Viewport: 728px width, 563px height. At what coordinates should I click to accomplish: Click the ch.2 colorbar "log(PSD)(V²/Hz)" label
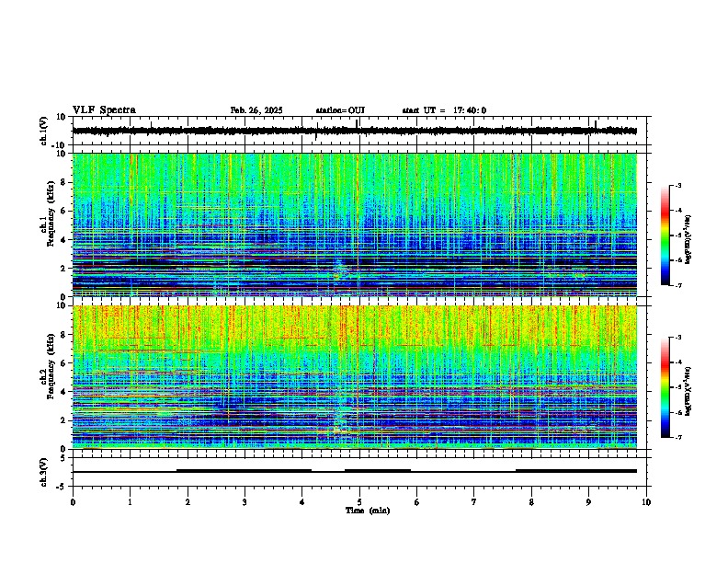(x=688, y=390)
